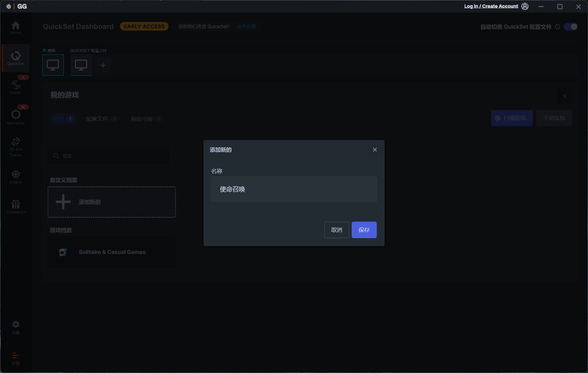Select the Solitaire & Casual Games profile
588x373 pixels.
tap(112, 252)
